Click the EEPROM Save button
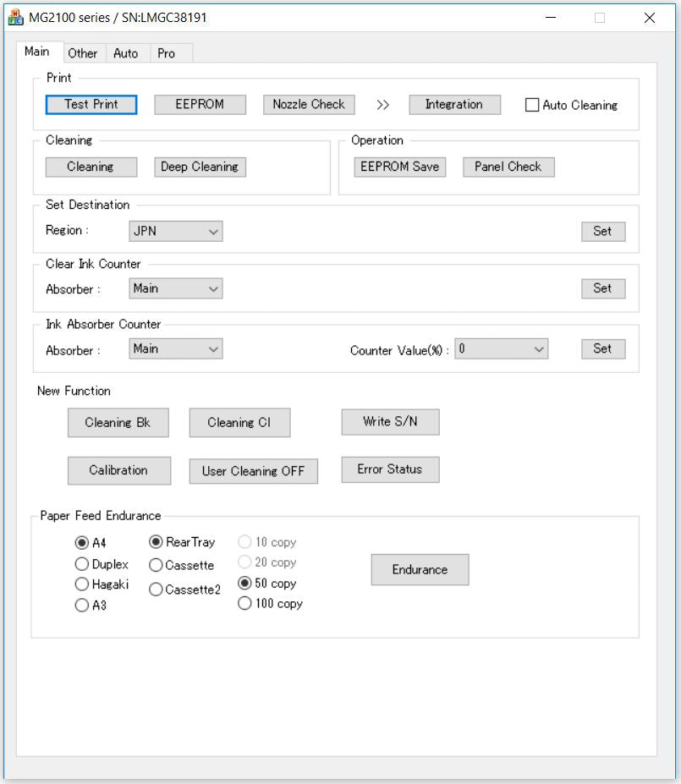 coord(400,167)
